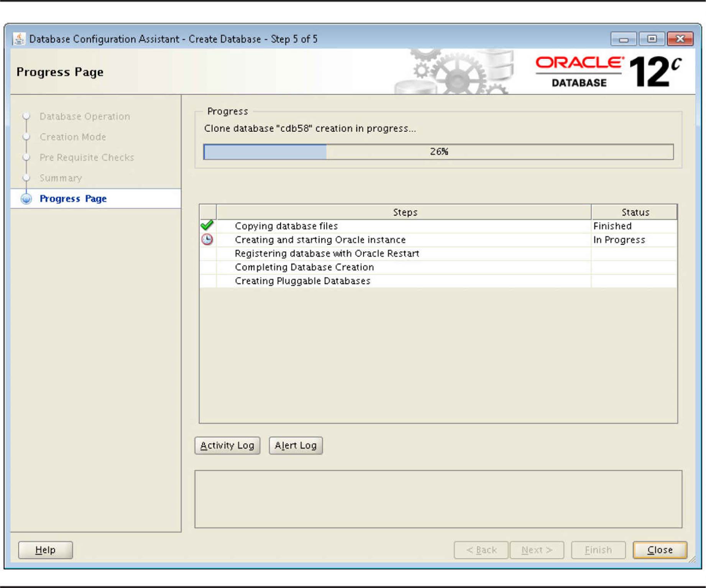Select the Progress Page step bullet
Screen dimensions: 706x588
click(x=26, y=199)
